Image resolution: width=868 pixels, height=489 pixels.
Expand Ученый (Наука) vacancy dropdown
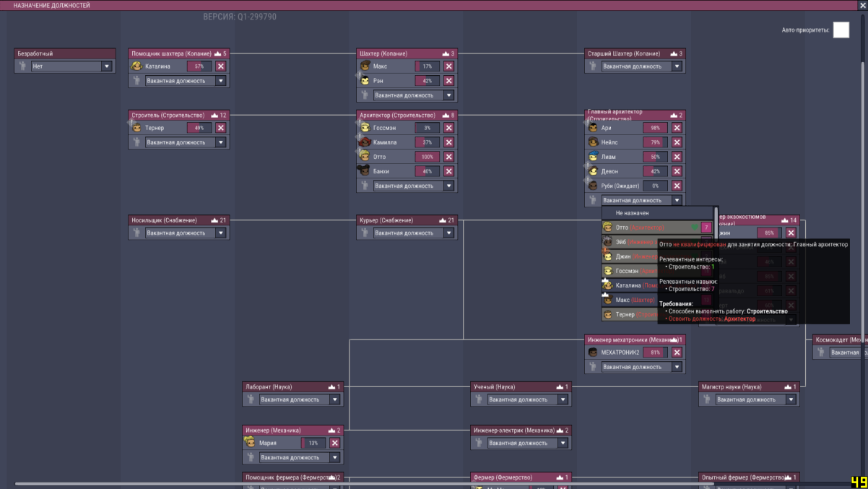[528, 399]
